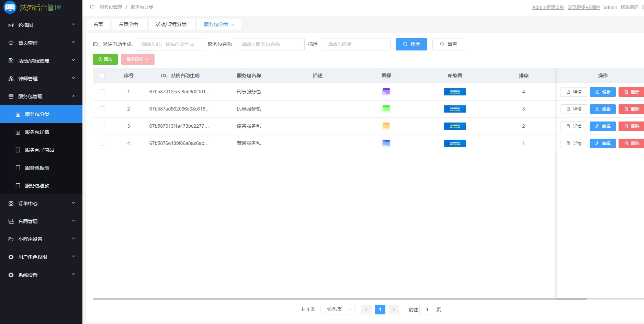Viewport: 644px width, 324px height.
Task: Click the 活动/课程管理 document icon
Action: (11, 61)
